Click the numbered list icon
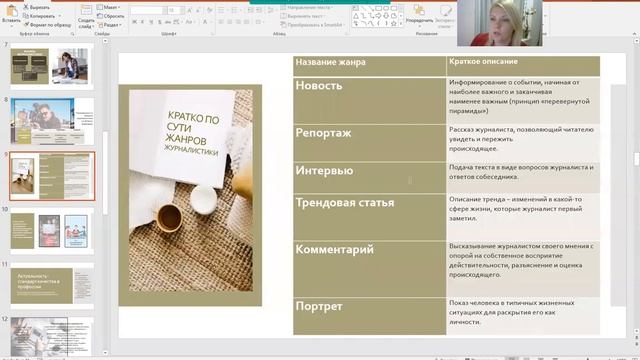640x360 pixels. coord(235,10)
